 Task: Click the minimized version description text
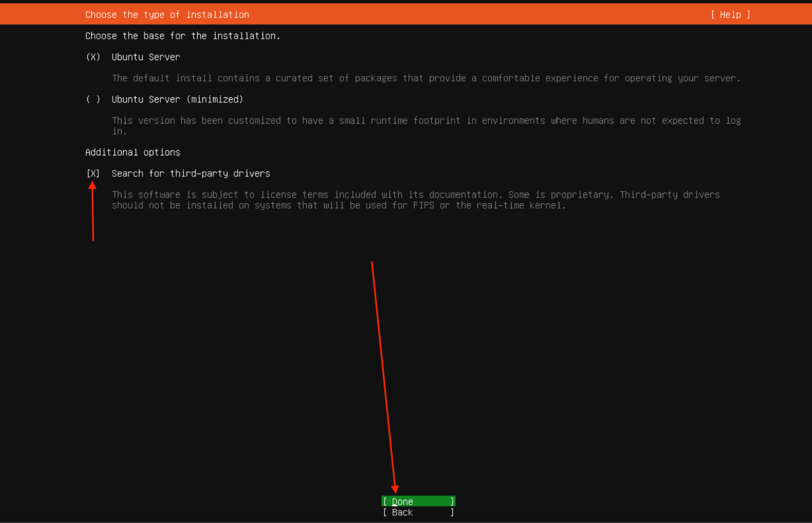tap(426, 121)
